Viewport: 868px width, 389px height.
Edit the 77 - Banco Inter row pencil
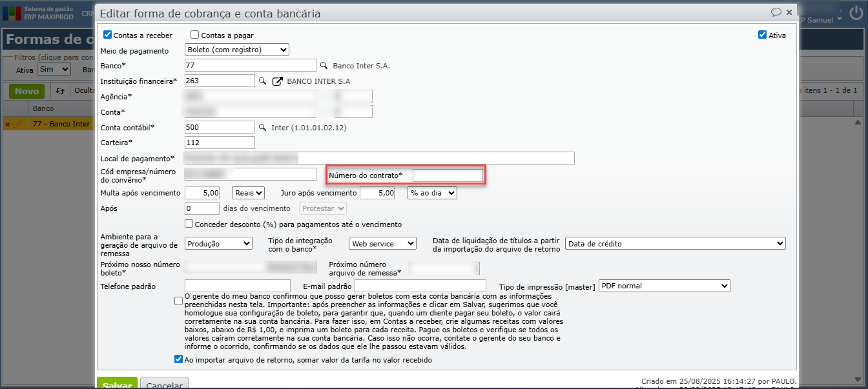18,124
